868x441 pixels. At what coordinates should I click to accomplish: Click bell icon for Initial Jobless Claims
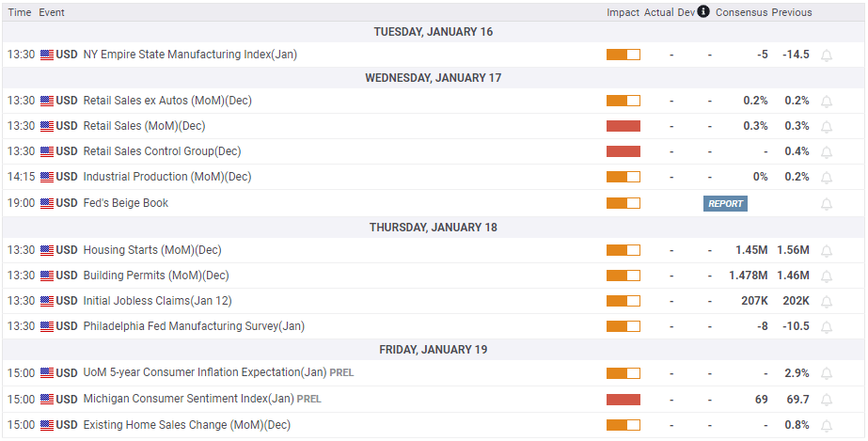(827, 302)
